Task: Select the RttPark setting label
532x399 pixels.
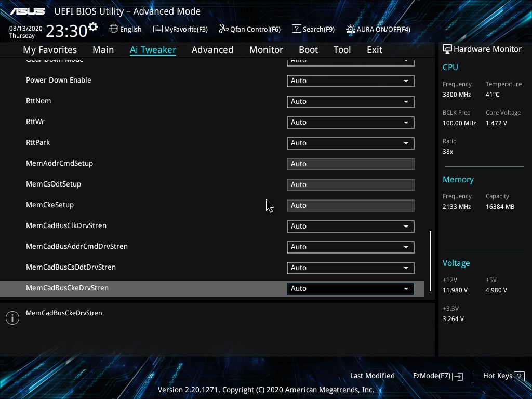Action: coord(37,142)
